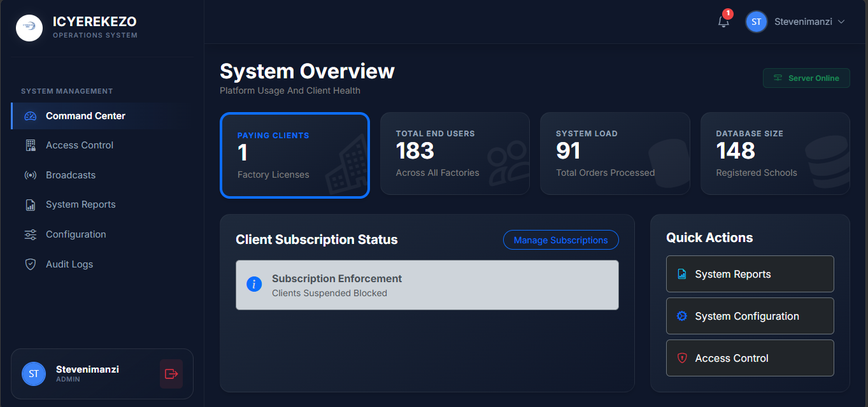Click the Audit Logs shield icon

[x=31, y=264]
